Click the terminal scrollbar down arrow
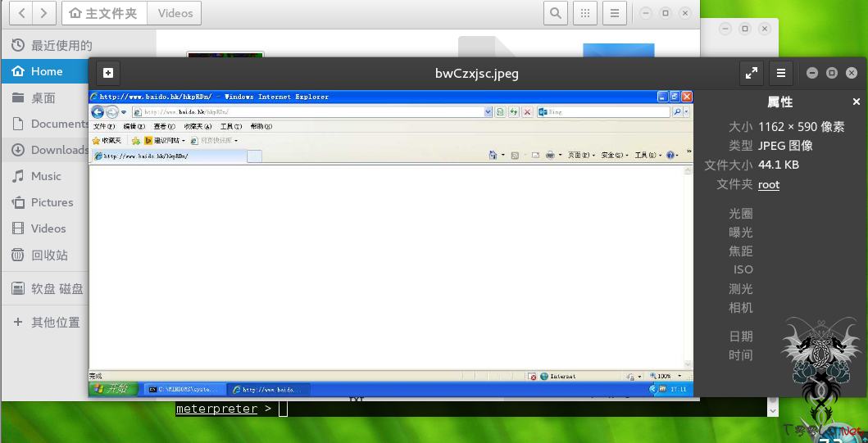868x443 pixels. [x=773, y=410]
